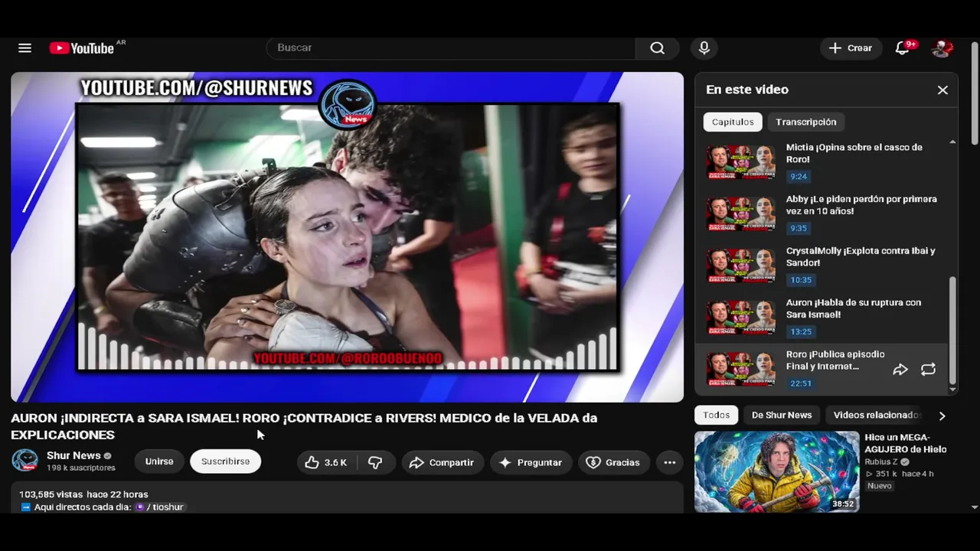
Task: Click the magnifying glass search button
Action: 657,47
